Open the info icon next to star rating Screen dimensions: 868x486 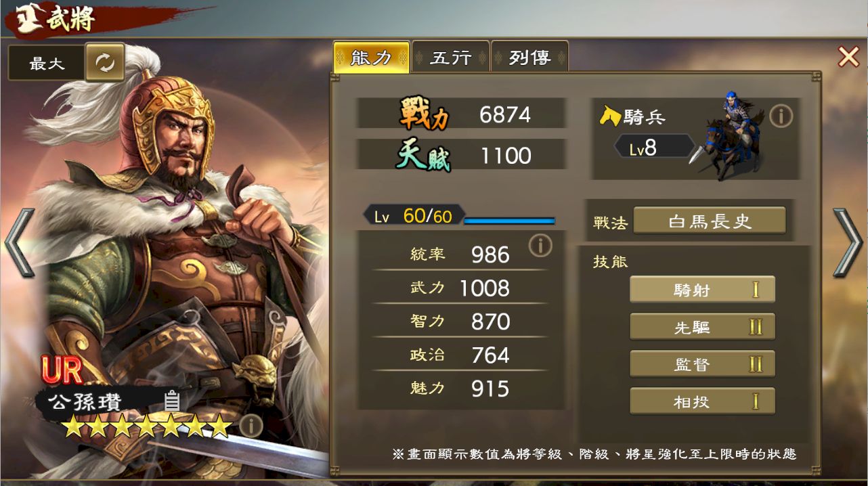coord(251,426)
